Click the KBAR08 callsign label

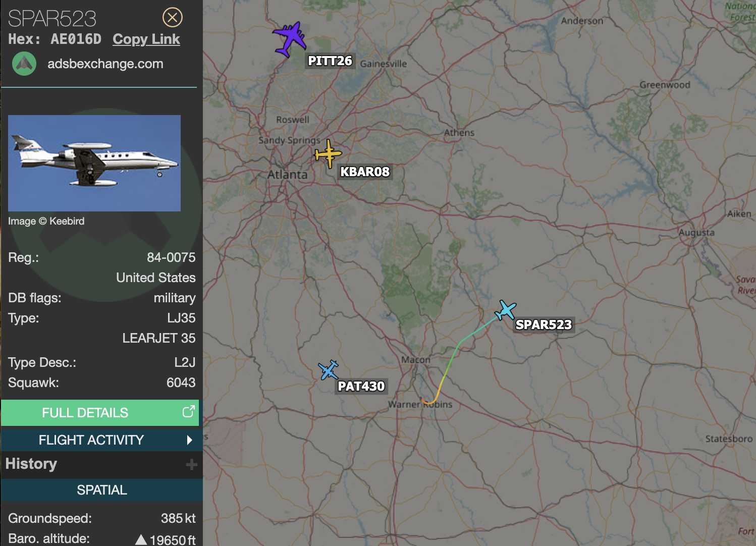365,172
